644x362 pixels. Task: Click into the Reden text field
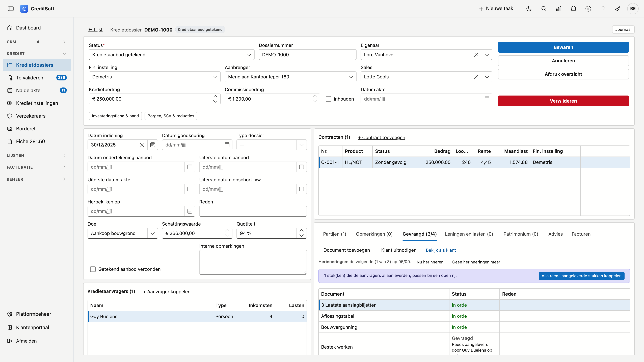pos(253,211)
